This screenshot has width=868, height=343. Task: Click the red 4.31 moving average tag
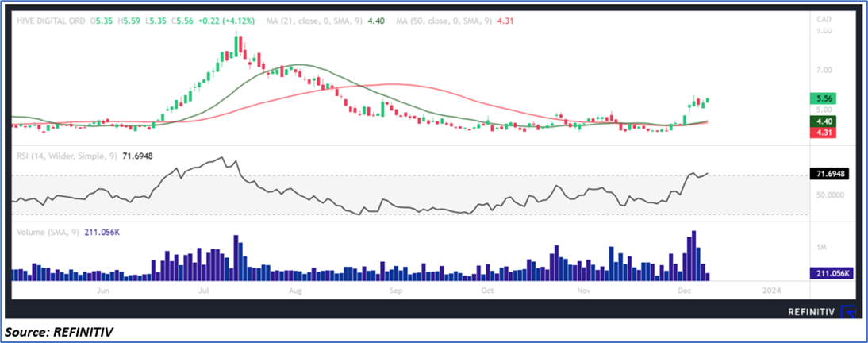click(823, 133)
